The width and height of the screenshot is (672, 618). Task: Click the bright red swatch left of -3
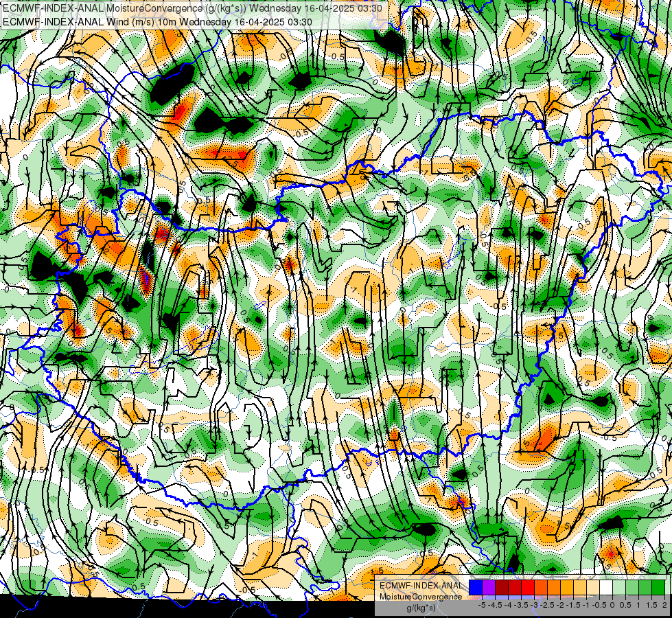pyautogui.click(x=528, y=588)
